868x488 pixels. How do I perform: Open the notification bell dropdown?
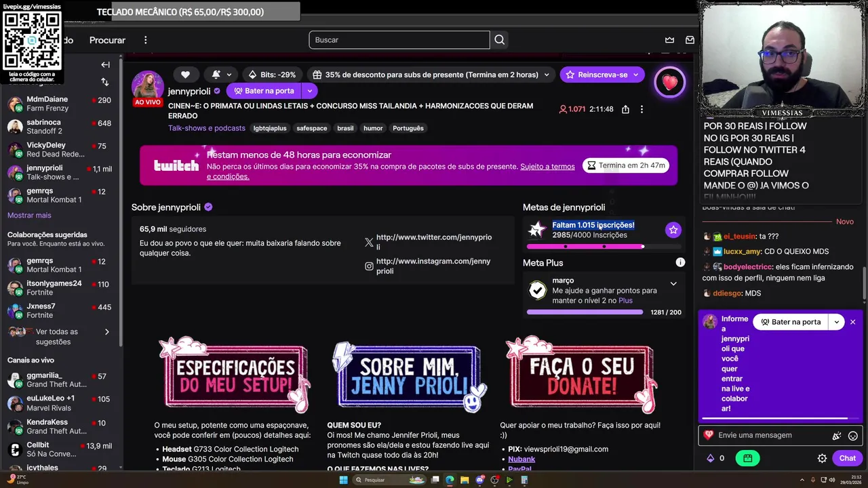pos(222,75)
